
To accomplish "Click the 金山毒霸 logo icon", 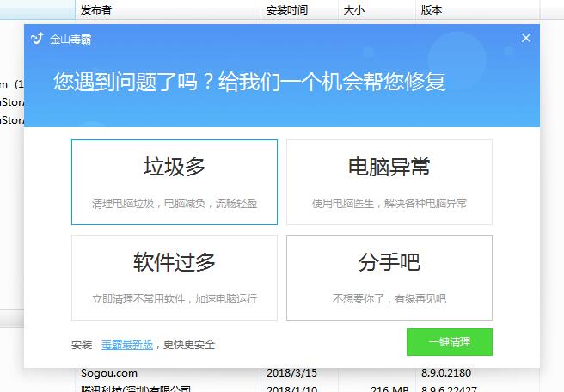I will point(37,38).
